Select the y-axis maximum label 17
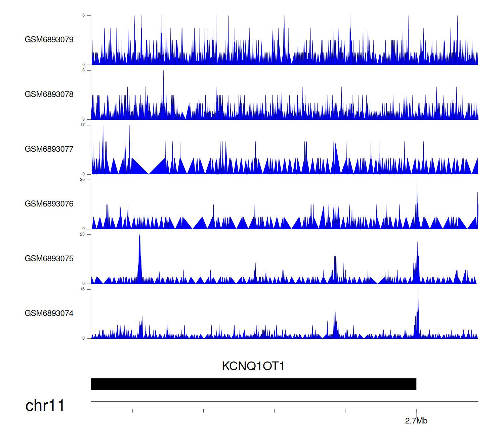The height and width of the screenshot is (444, 504). coord(82,125)
